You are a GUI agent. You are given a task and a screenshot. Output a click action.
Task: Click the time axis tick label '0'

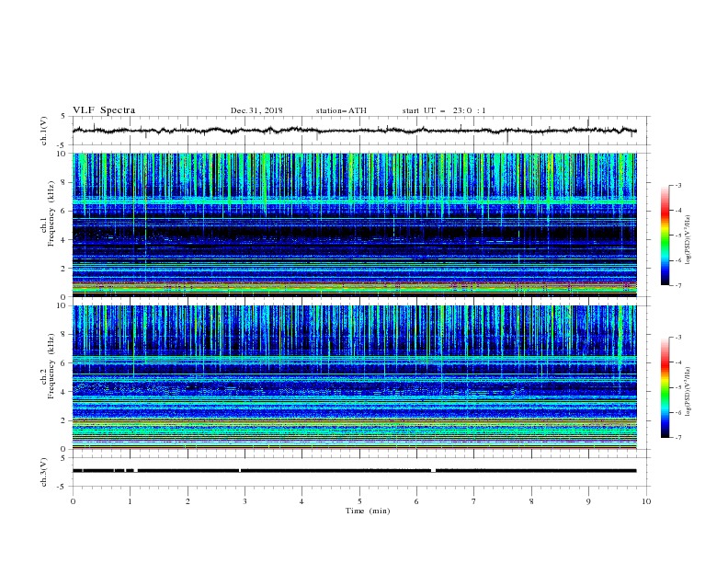click(73, 501)
